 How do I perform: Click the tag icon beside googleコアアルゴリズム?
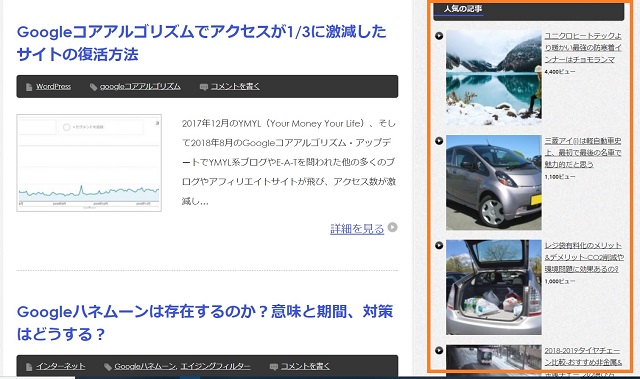[93, 87]
